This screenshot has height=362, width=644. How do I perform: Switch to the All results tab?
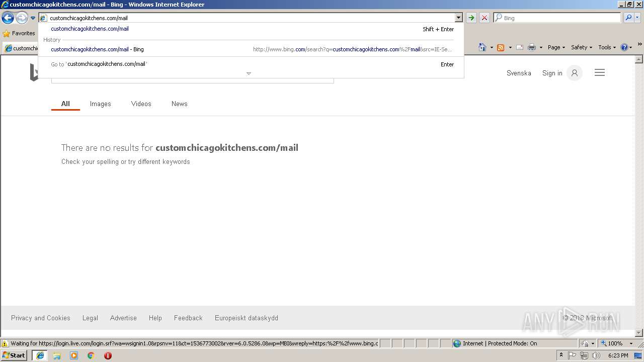point(65,104)
